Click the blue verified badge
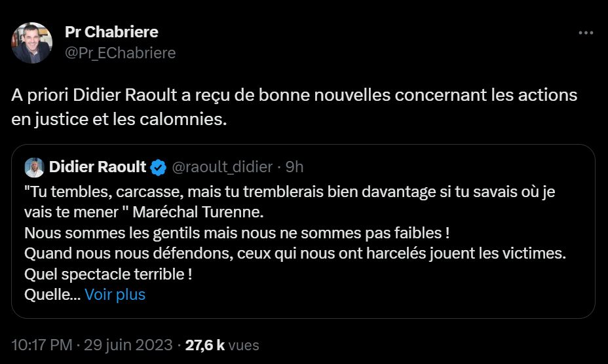The image size is (608, 364). click(158, 167)
